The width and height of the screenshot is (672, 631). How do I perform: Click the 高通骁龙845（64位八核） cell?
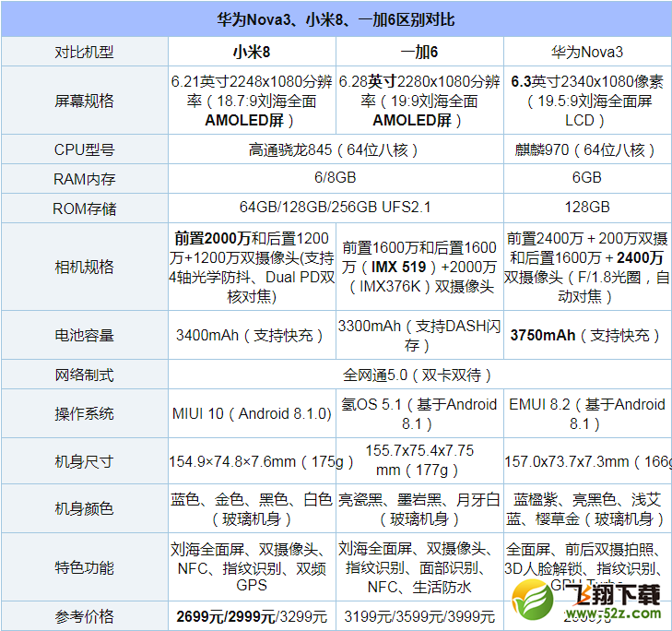click(336, 149)
